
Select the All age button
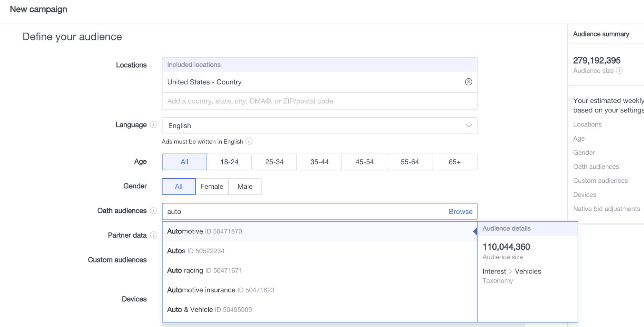(184, 162)
